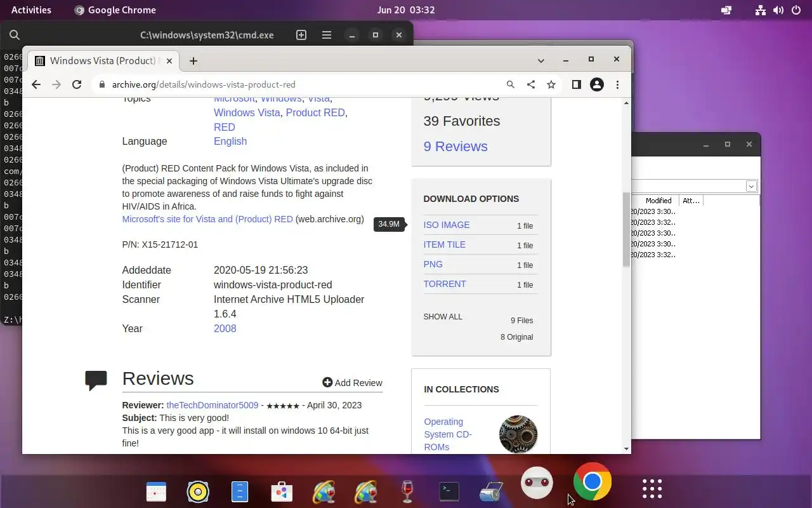
Task: Show all applications grid
Action: (652, 489)
